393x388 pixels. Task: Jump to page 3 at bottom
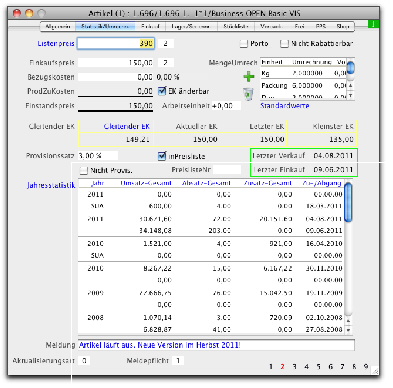tap(294, 367)
